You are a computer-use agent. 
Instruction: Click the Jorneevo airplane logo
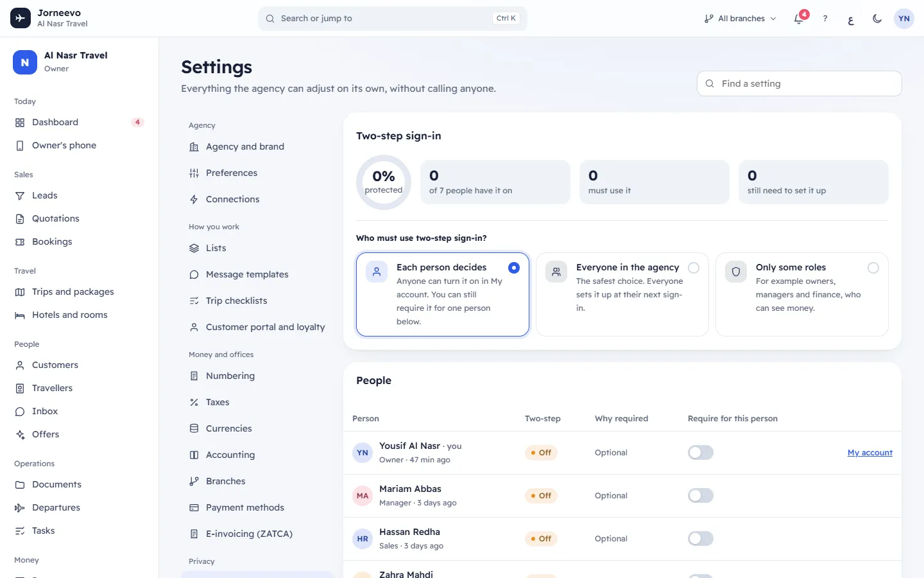click(21, 18)
